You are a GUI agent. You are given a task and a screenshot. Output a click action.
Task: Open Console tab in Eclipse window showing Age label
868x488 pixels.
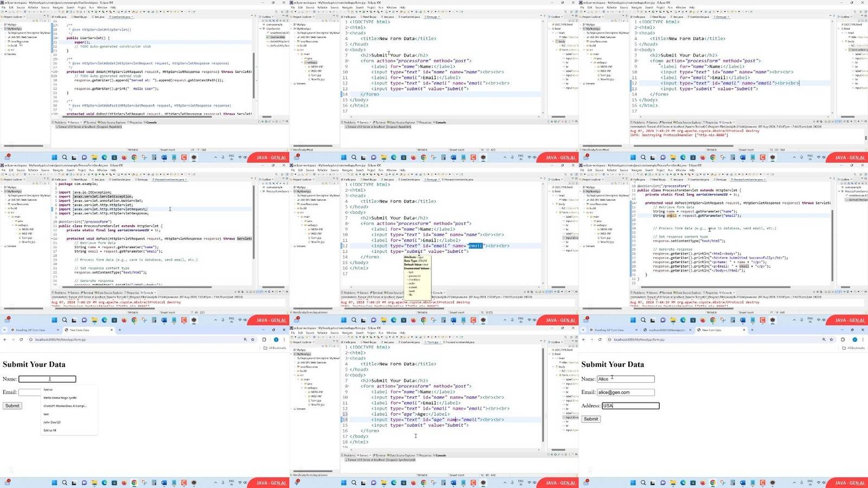point(441,455)
